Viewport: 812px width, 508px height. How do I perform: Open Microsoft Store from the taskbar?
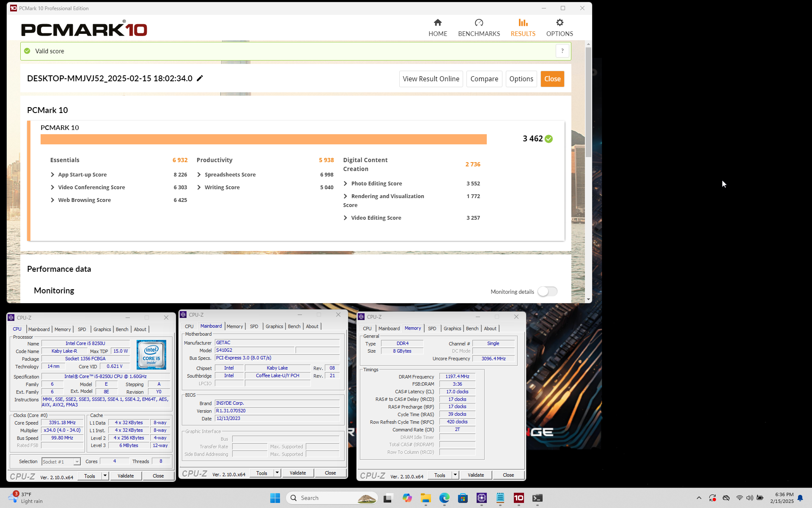463,498
